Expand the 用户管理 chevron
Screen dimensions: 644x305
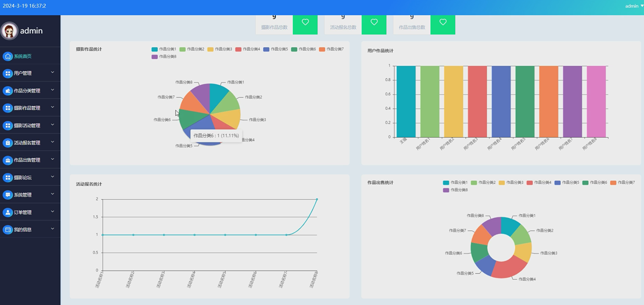click(x=53, y=72)
